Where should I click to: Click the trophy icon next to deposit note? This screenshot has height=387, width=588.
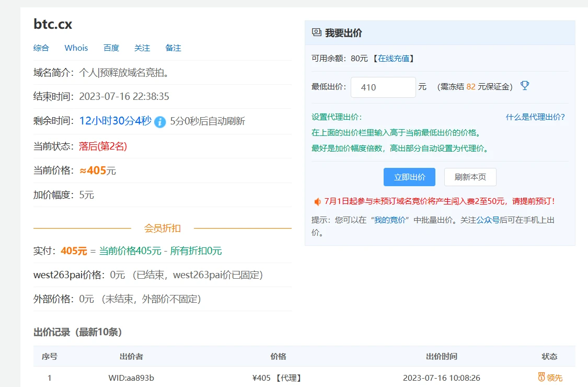tap(525, 86)
